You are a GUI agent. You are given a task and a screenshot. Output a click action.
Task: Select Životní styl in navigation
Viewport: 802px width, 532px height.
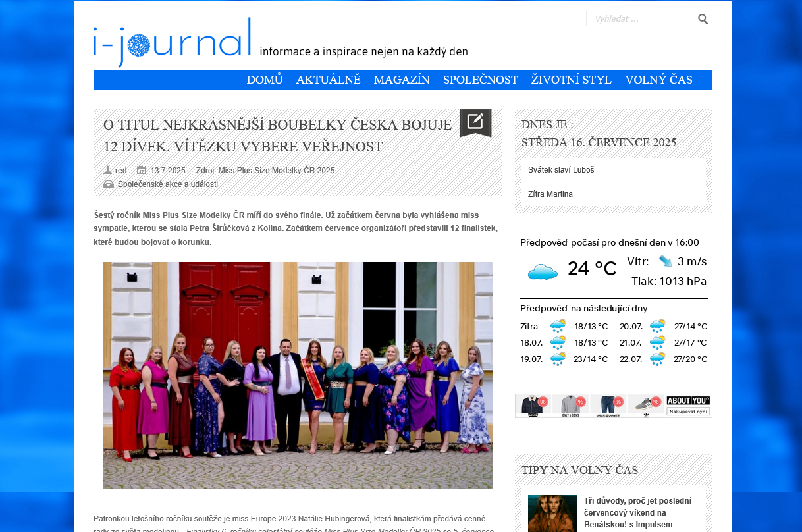(x=571, y=80)
